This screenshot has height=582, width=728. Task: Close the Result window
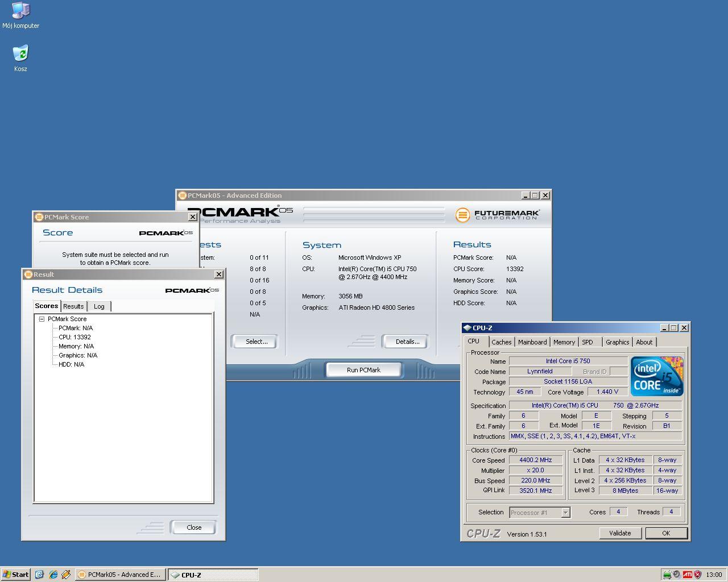tap(218, 275)
